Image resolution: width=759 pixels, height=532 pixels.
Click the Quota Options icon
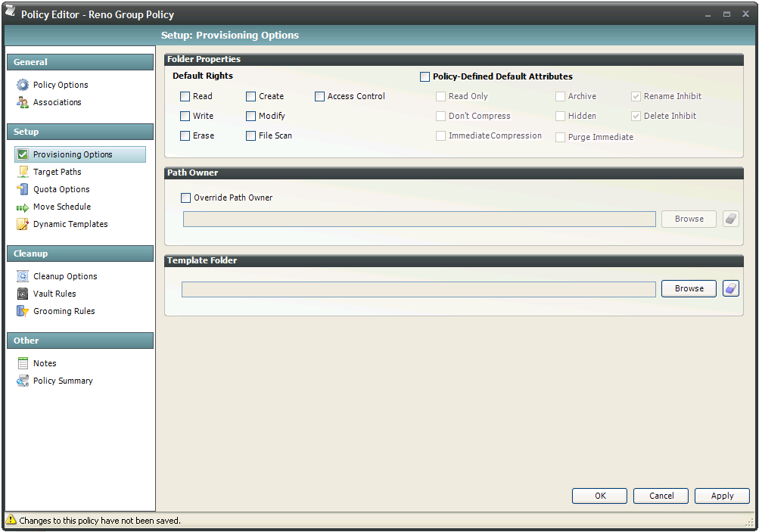pos(23,189)
